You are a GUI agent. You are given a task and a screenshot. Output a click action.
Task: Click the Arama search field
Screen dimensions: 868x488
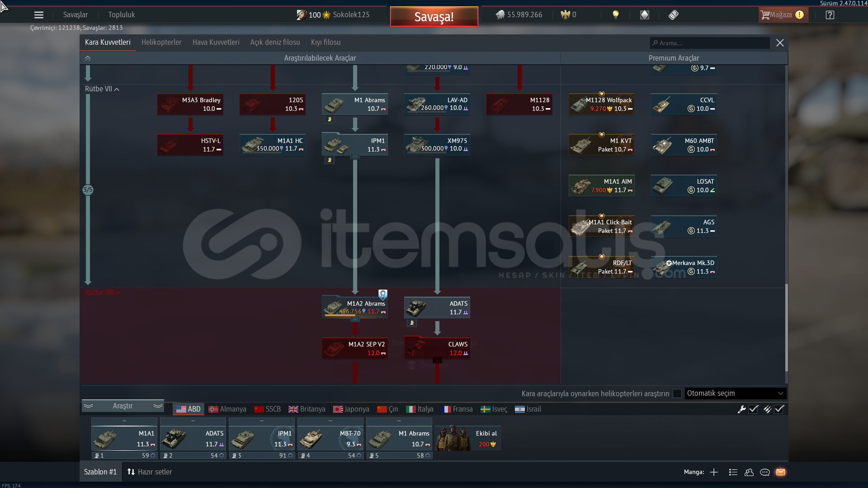tap(710, 43)
